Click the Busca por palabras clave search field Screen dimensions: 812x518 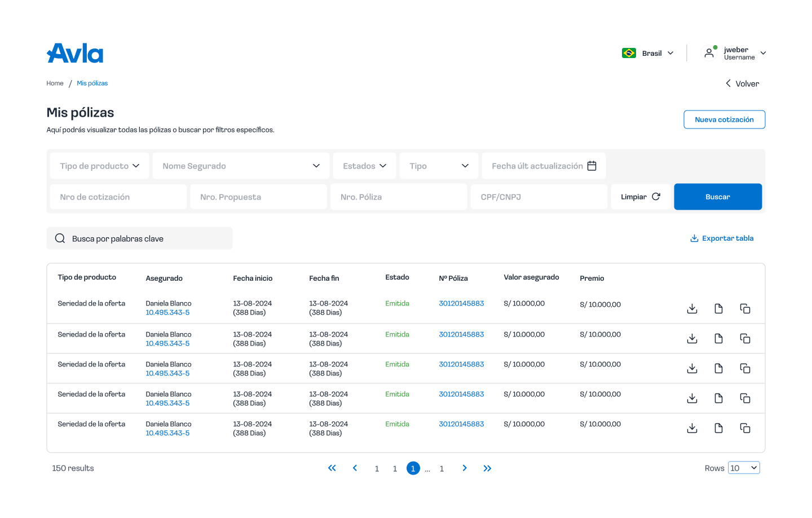tap(139, 238)
